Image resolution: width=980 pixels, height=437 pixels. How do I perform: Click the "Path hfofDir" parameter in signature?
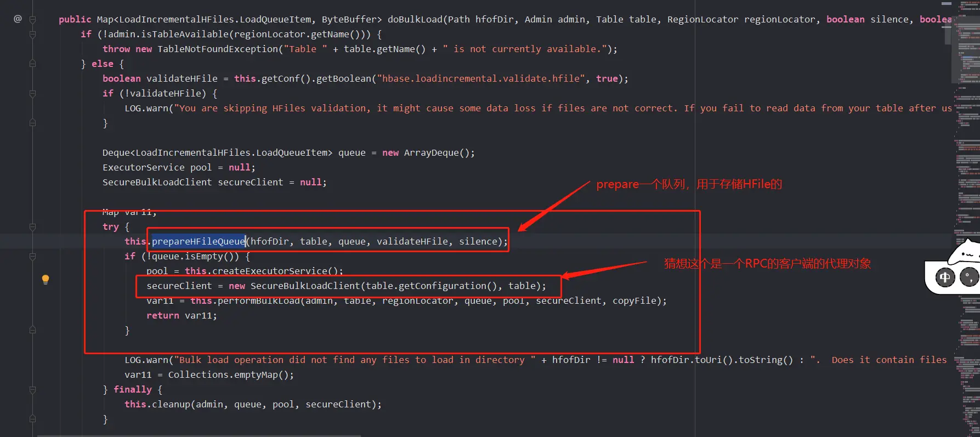pos(481,19)
